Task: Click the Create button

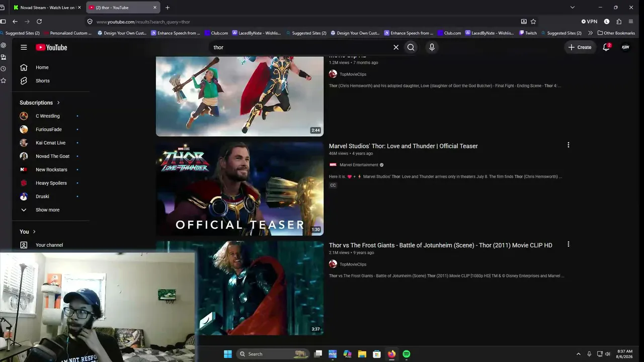Action: (x=580, y=47)
